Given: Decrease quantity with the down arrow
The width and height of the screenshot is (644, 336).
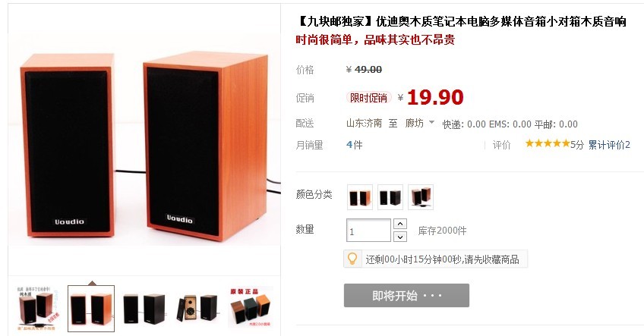Looking at the screenshot, I should [400, 237].
